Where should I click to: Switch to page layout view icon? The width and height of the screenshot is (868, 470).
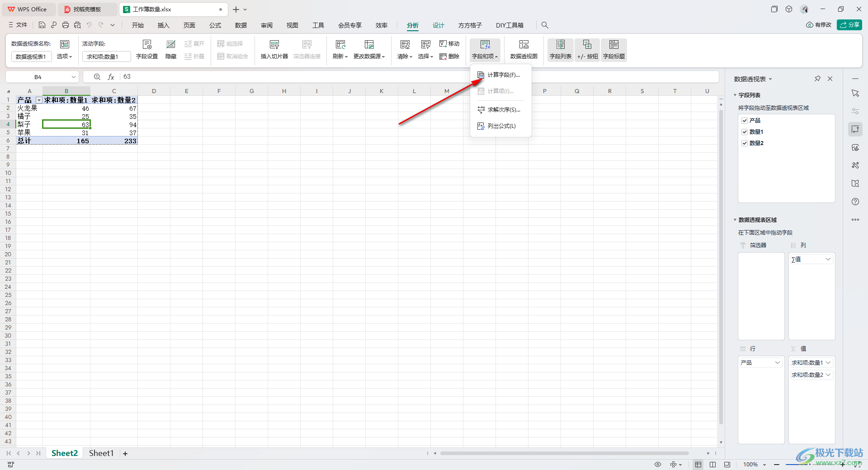point(713,465)
